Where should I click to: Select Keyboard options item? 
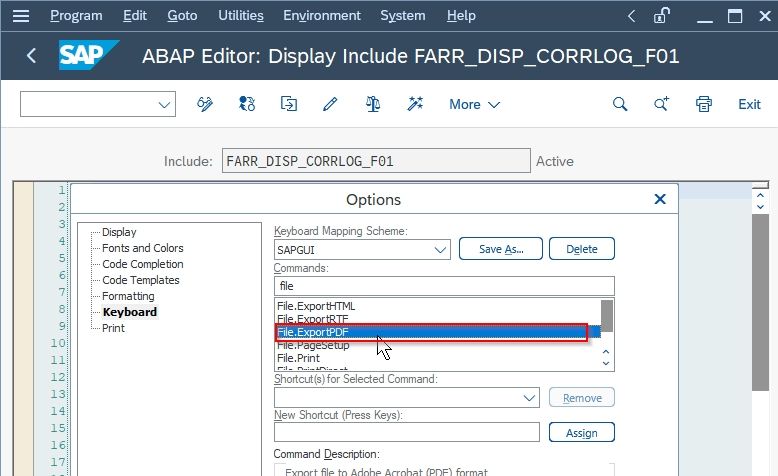130,312
